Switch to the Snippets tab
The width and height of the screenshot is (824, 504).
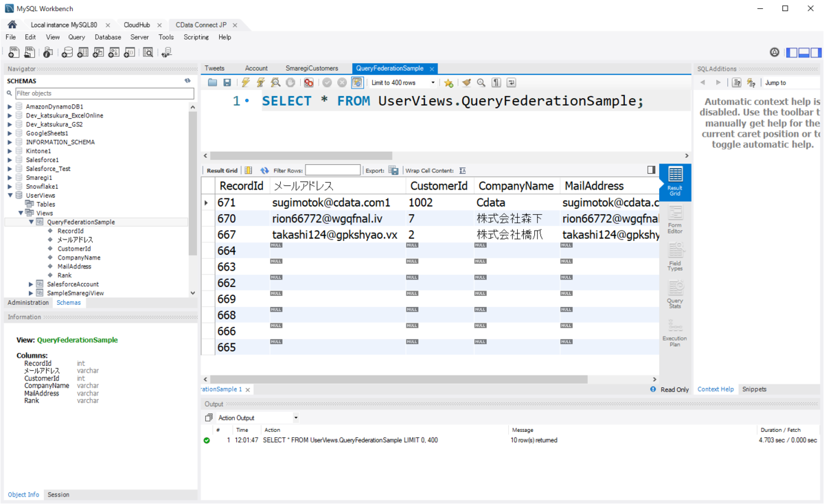click(754, 389)
